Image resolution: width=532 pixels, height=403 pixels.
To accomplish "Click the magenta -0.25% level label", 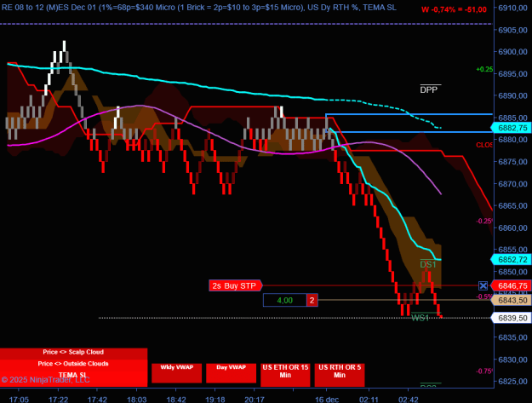I will tap(484, 221).
